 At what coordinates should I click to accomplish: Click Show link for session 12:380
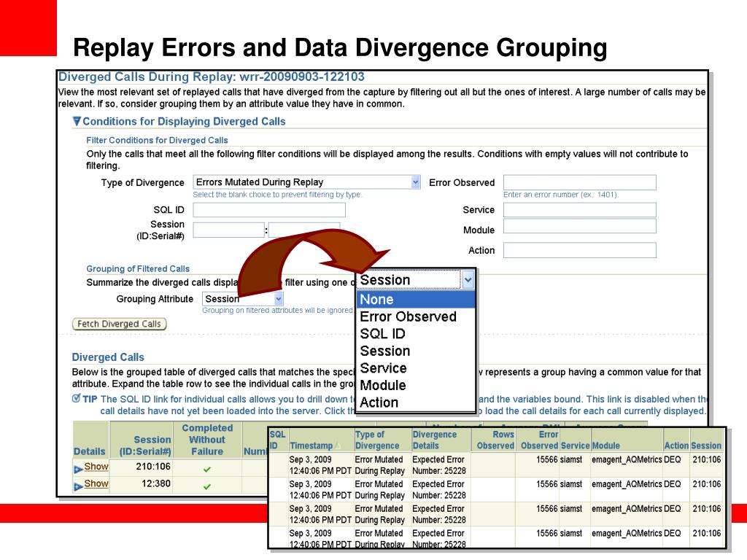coord(96,484)
